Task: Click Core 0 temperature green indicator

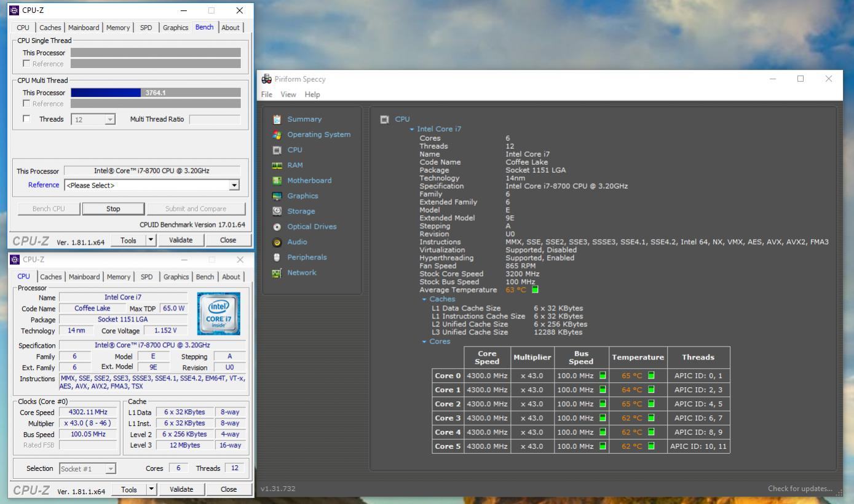Action: click(651, 376)
